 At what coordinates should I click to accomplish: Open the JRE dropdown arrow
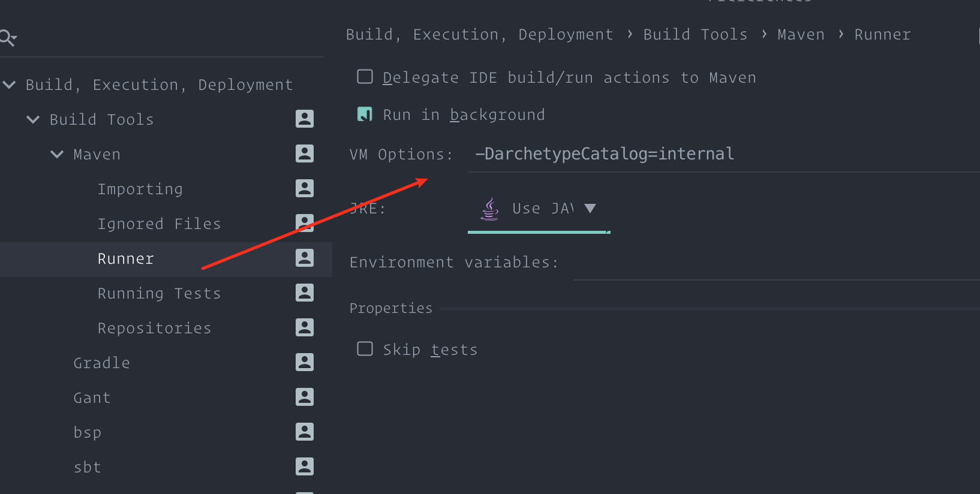[590, 209]
